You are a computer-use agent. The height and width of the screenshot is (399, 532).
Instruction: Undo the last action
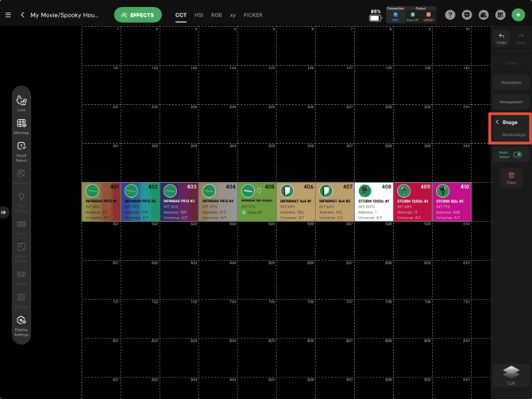point(502,38)
